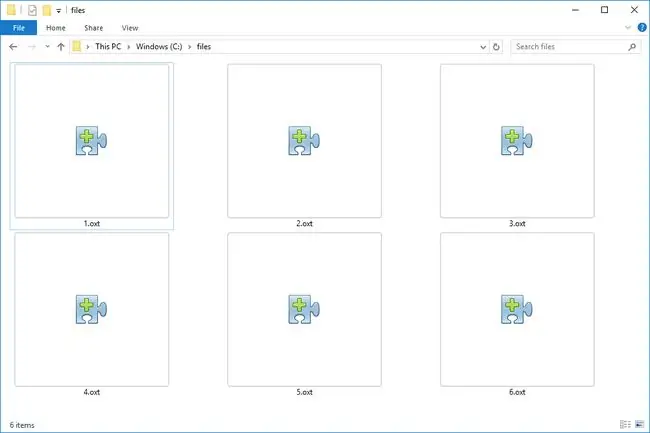Click the files breadcrumb in address bar
Image resolution: width=650 pixels, height=433 pixels.
click(204, 46)
